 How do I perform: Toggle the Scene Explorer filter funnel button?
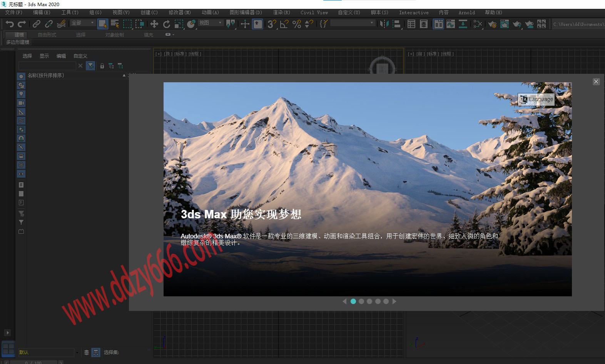click(x=90, y=66)
